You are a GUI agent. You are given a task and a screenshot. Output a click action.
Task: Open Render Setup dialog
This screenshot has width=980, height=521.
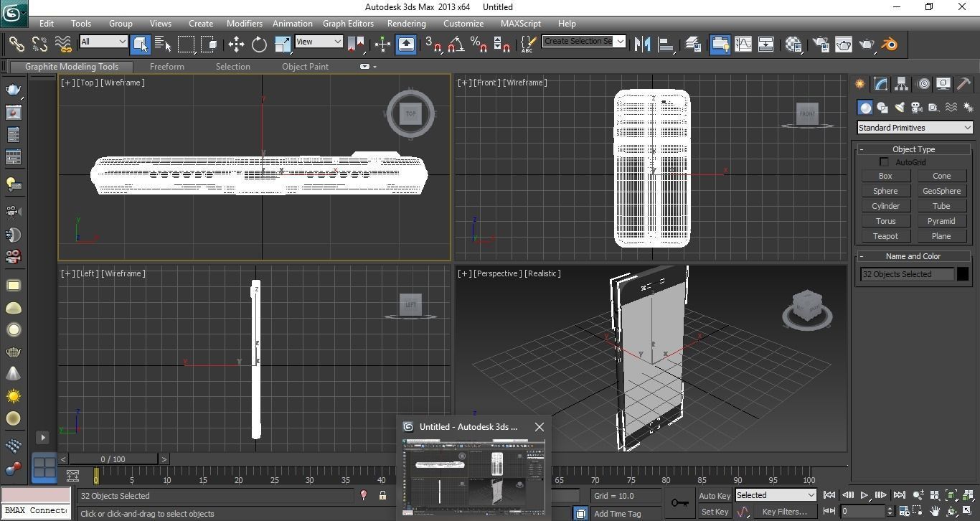tap(821, 44)
